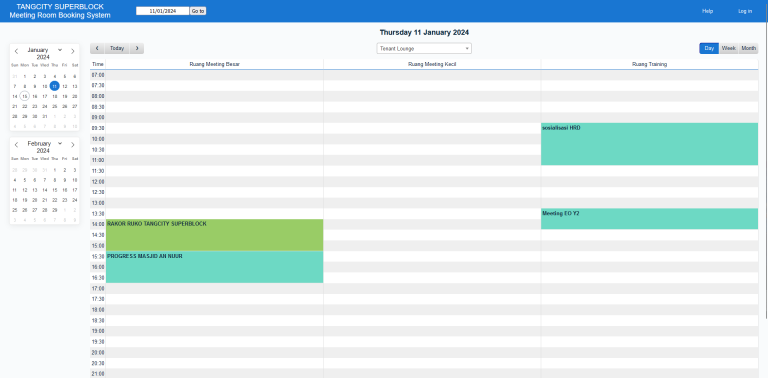Go to next day arrow beside Today
768x378 pixels.
[137, 48]
